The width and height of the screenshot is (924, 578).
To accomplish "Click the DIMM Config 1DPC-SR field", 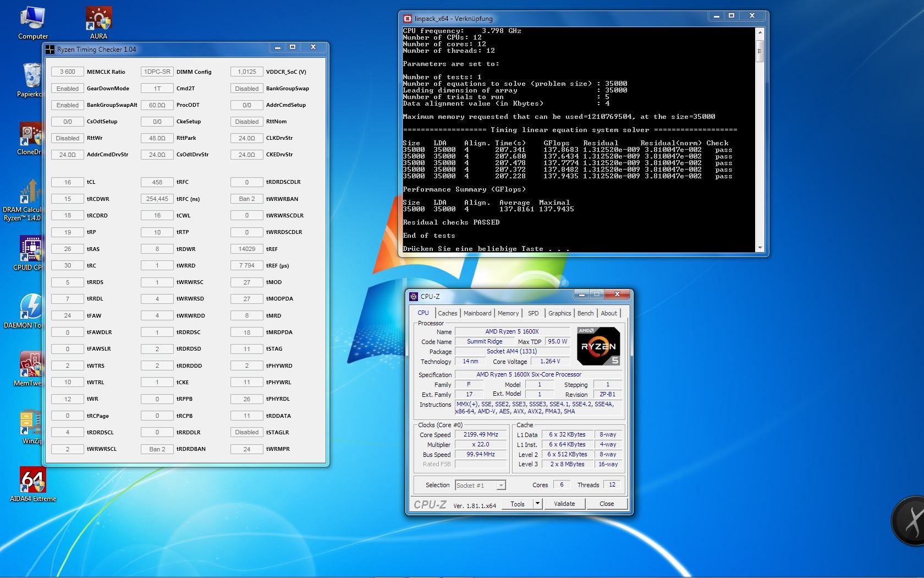I will (157, 72).
